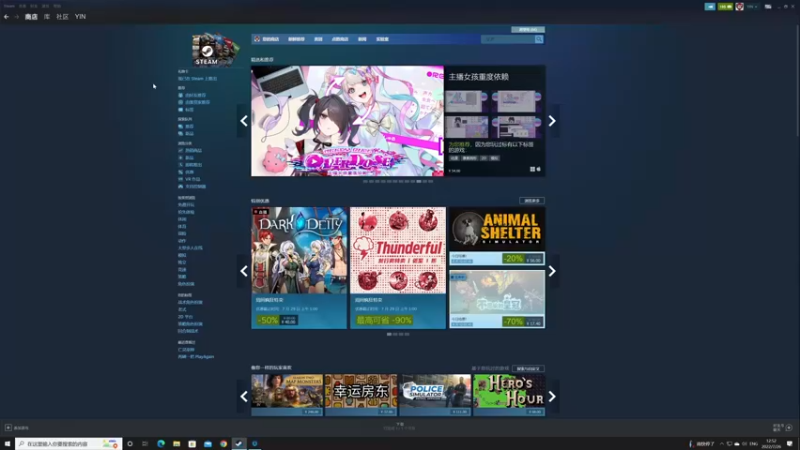Screen dimensions: 800x450
Task: Open the Map Monsters game capsule
Action: coord(287,395)
